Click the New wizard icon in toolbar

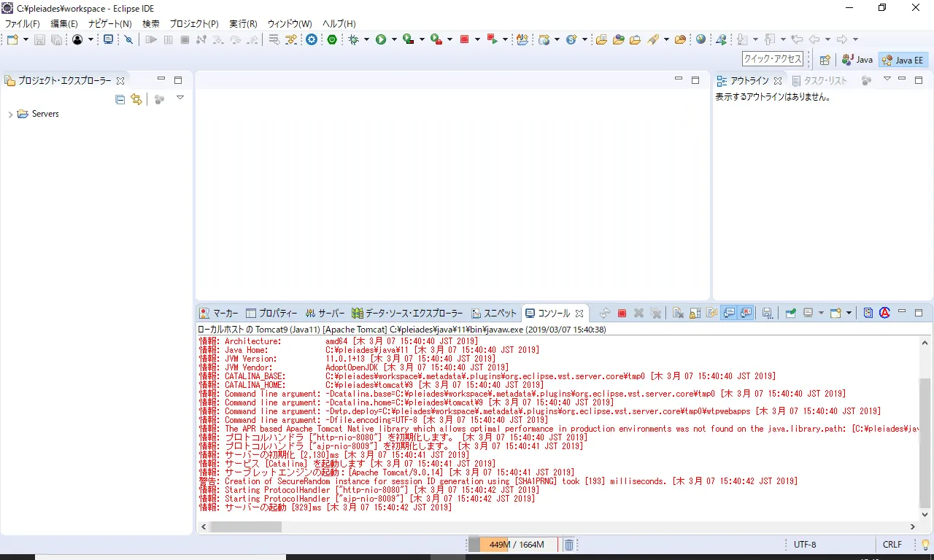coord(14,39)
